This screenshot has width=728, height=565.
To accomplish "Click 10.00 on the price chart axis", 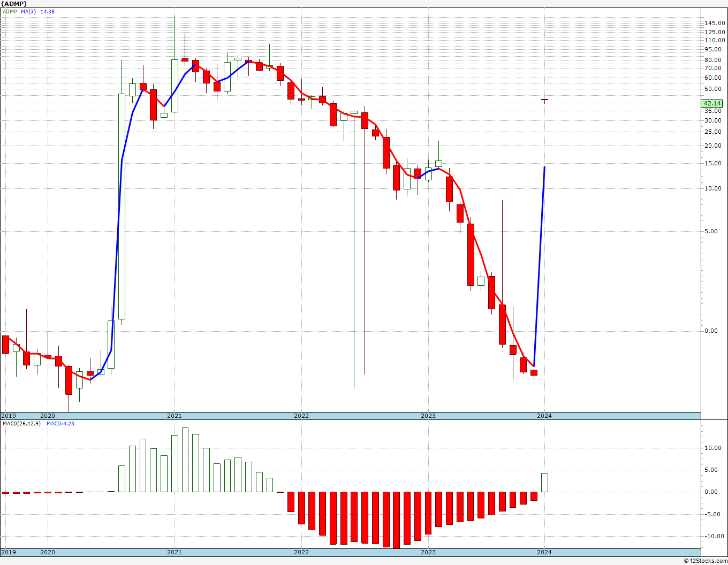I will tap(714, 188).
